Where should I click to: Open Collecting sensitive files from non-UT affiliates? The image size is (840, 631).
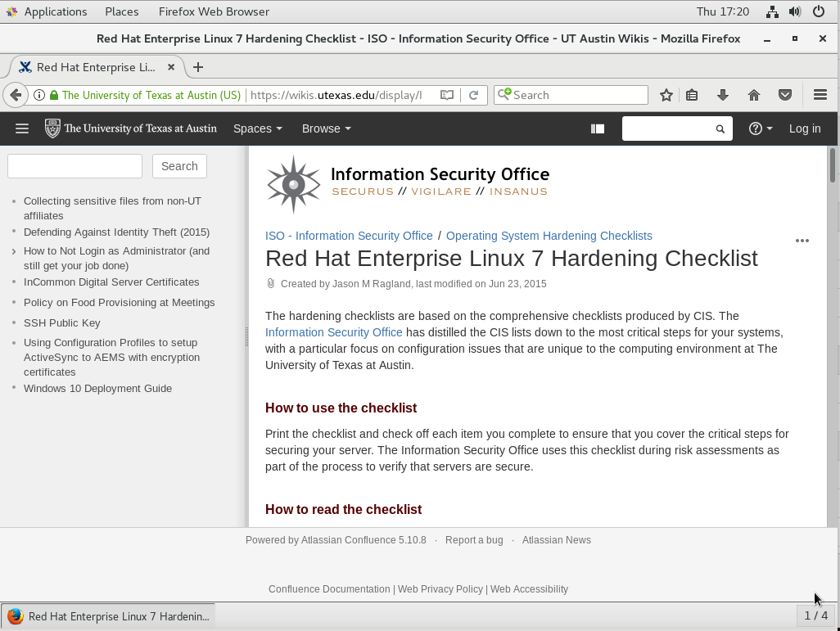(112, 209)
